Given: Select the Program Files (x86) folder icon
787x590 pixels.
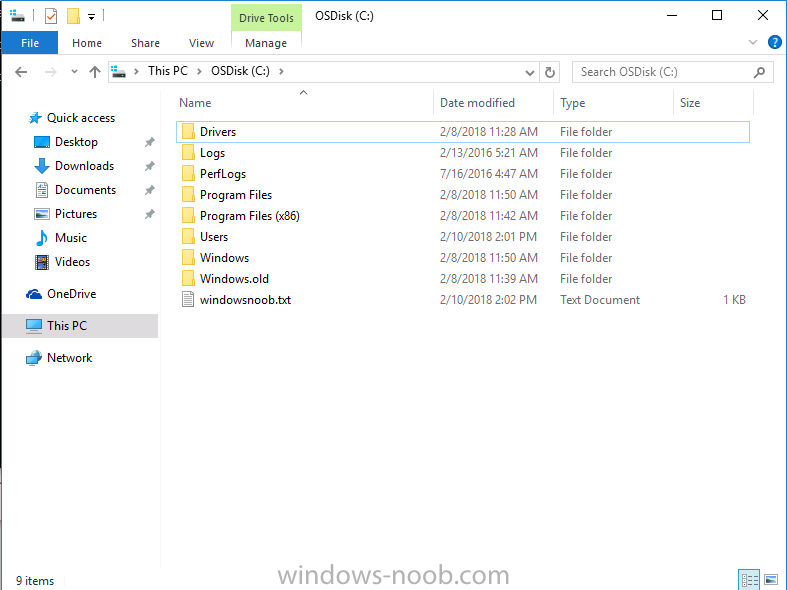Looking at the screenshot, I should point(188,216).
